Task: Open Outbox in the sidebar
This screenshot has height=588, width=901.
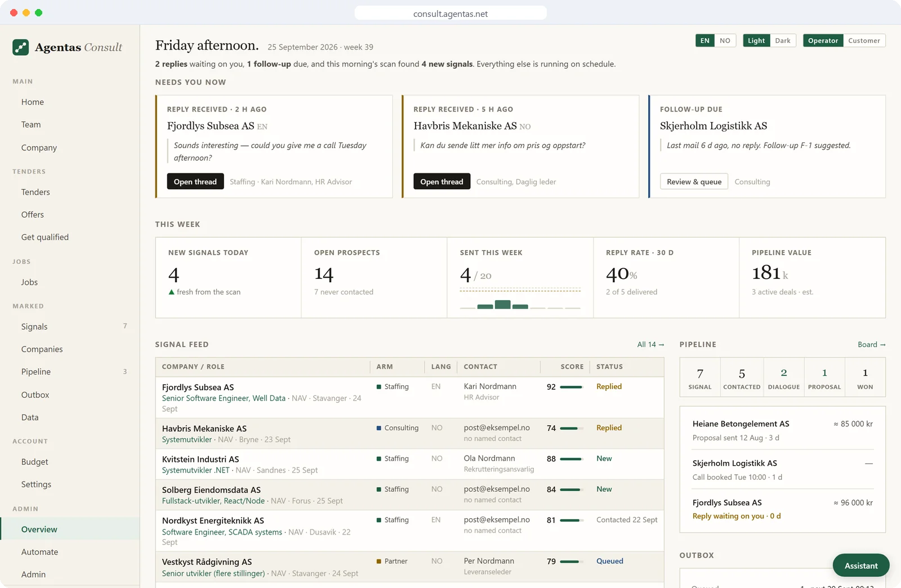Action: tap(70, 395)
